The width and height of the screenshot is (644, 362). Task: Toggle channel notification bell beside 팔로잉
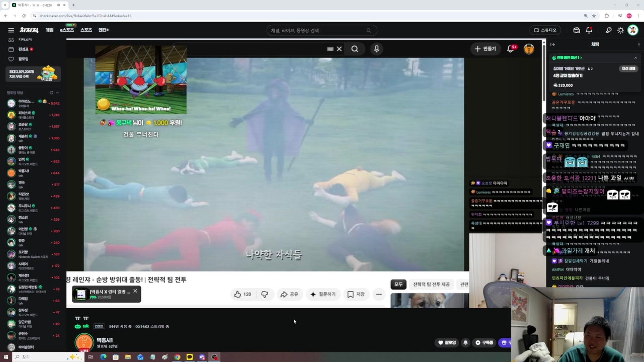465,343
